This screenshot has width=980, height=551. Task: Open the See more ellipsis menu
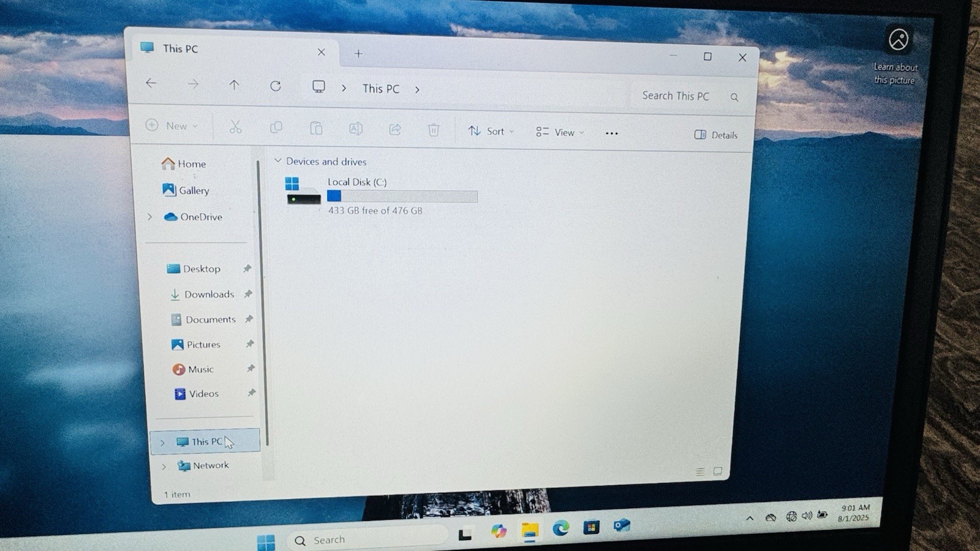coord(611,133)
